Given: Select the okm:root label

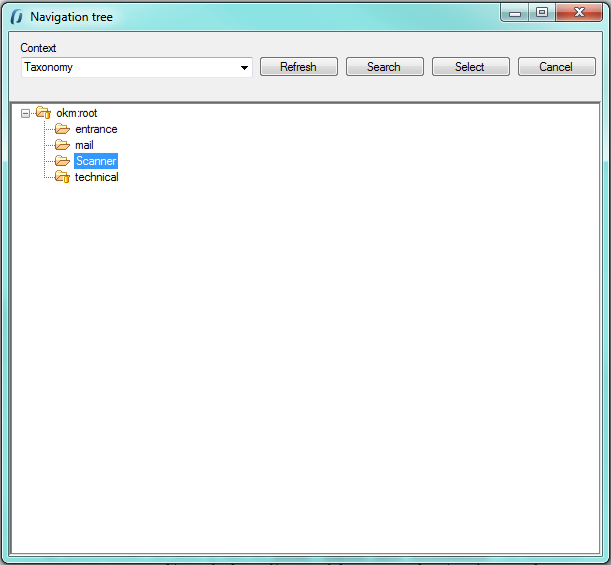Looking at the screenshot, I should [77, 113].
